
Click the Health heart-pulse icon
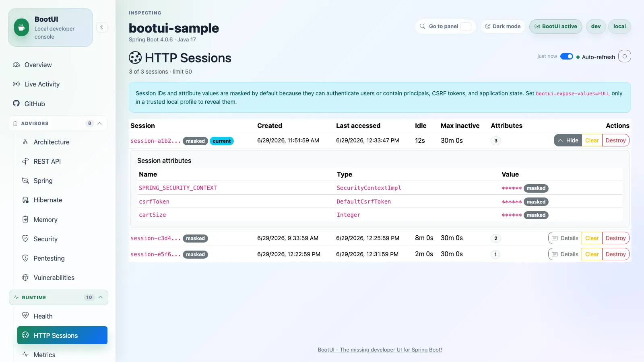25,316
